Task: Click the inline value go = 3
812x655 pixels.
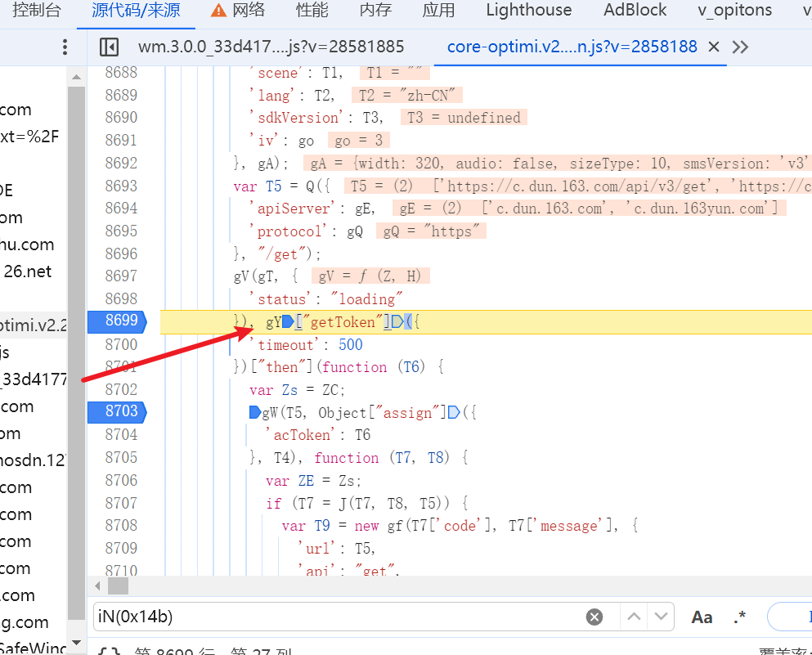Action: pos(358,141)
